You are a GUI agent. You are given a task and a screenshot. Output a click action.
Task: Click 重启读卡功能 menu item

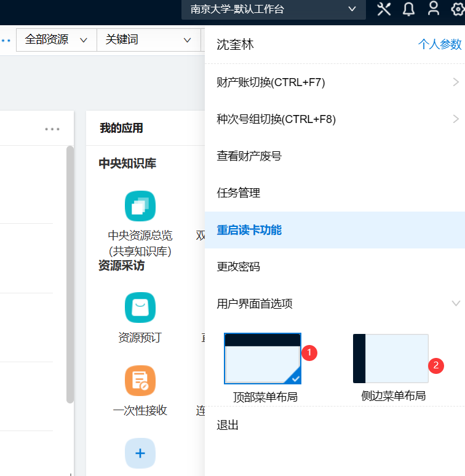pyautogui.click(x=335, y=230)
